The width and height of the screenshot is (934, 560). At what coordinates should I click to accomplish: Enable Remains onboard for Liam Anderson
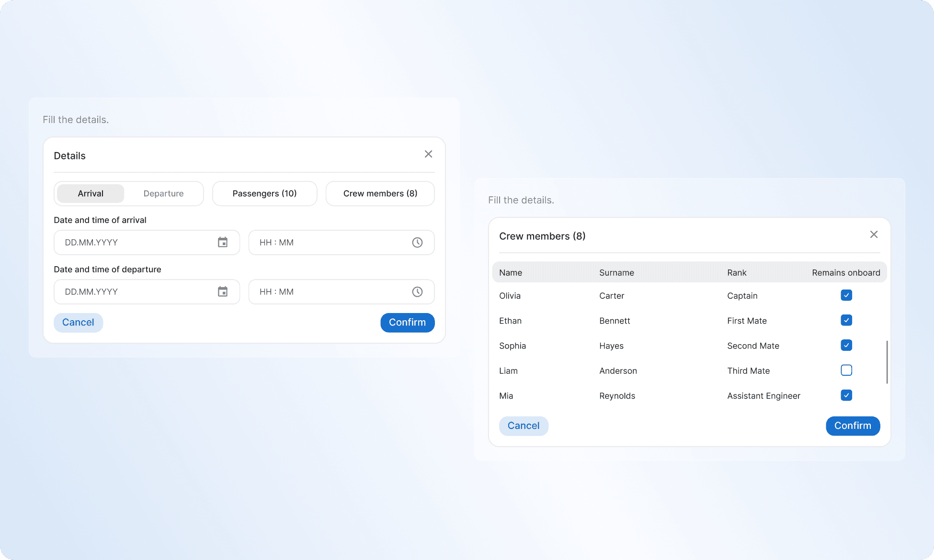846,370
